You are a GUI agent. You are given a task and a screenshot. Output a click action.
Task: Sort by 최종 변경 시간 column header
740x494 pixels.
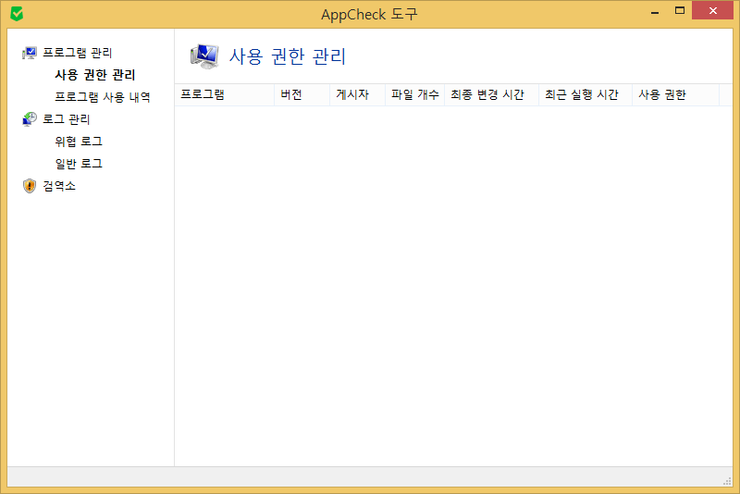pyautogui.click(x=492, y=95)
